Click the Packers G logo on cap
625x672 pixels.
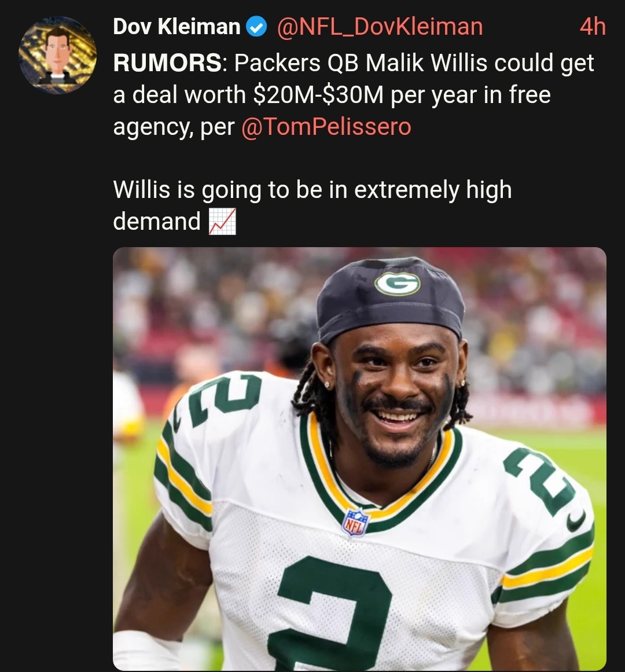pyautogui.click(x=397, y=283)
